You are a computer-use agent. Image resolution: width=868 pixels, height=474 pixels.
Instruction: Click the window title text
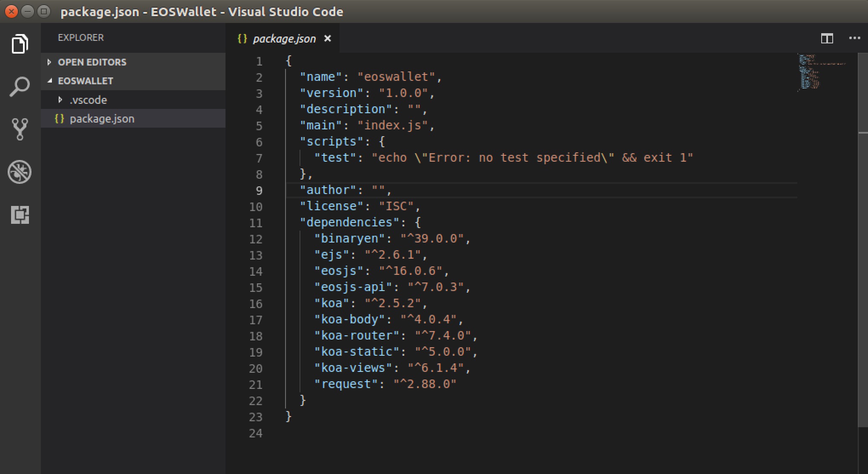coord(202,11)
